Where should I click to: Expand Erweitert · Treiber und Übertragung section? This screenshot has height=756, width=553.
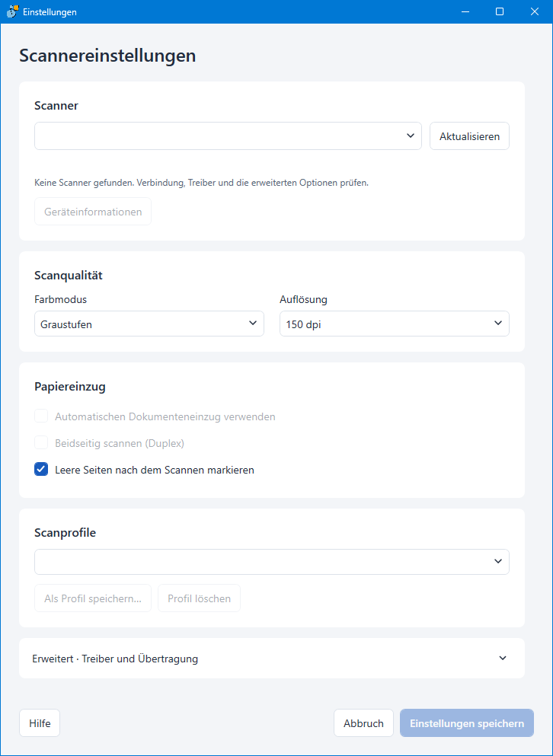pyautogui.click(x=272, y=658)
